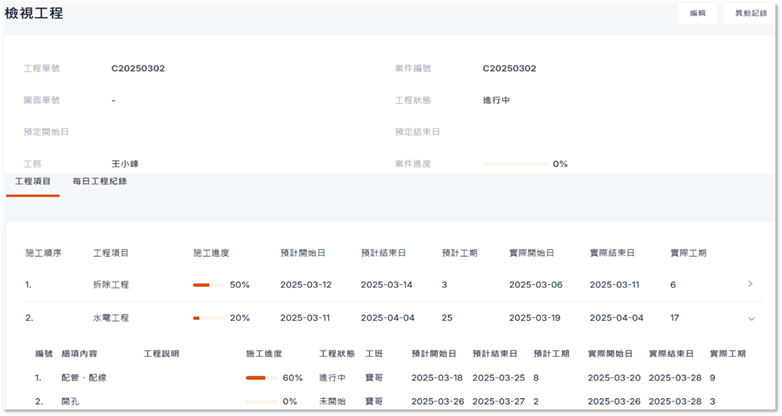Select the 工程項目 tab
This screenshot has height=416, width=782.
click(x=33, y=182)
